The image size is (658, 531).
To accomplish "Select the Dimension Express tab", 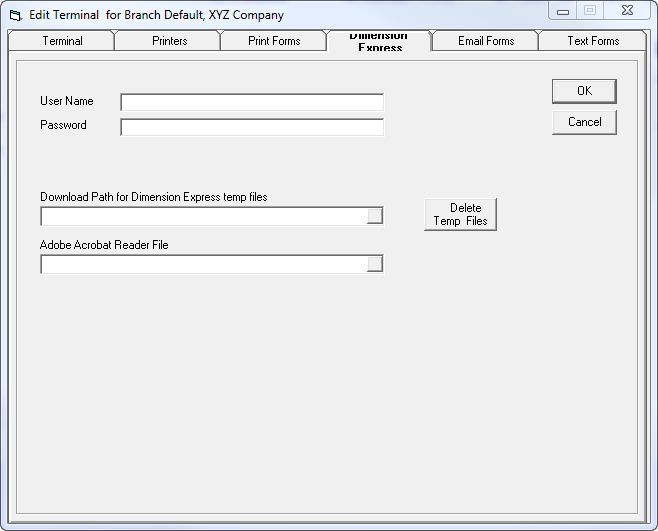I will 379,41.
